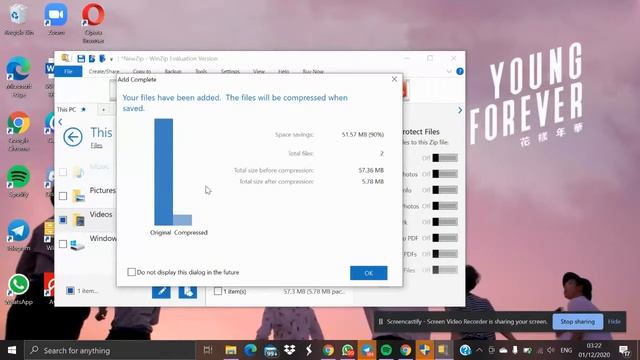This screenshot has width=640, height=360.
Task: Click Hide on the Screencastify sharing bar
Action: (x=614, y=322)
